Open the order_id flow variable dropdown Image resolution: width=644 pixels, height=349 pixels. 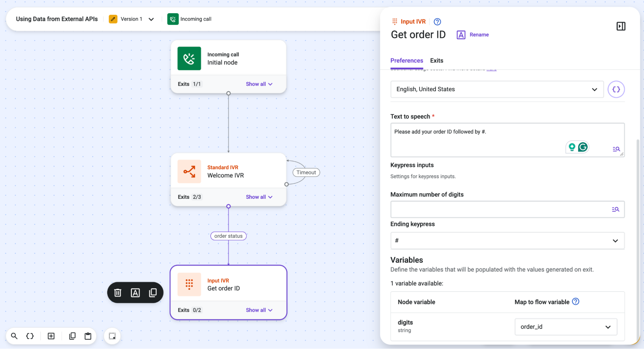(566, 327)
